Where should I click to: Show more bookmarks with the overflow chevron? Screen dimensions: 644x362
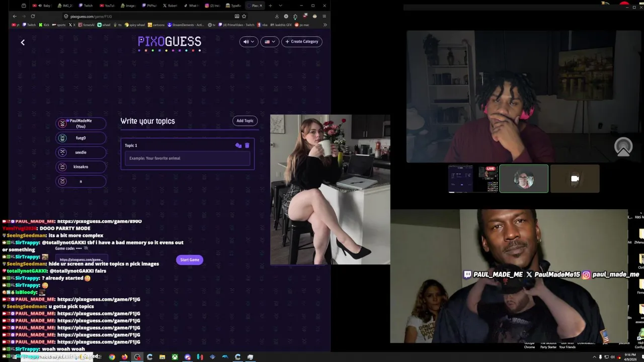pyautogui.click(x=325, y=25)
